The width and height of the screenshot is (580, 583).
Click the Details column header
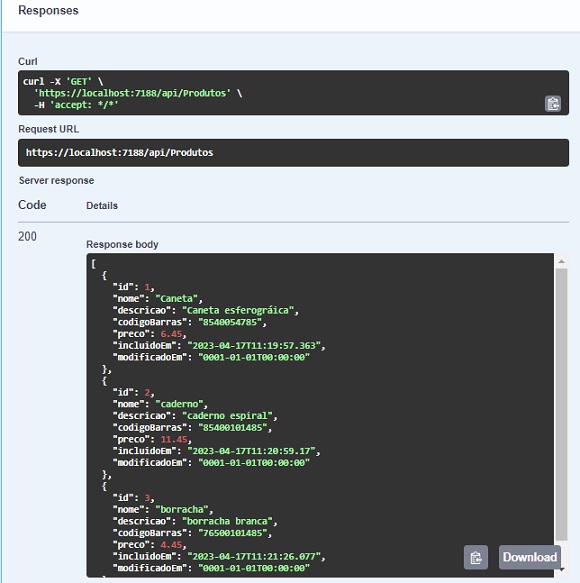point(102,206)
